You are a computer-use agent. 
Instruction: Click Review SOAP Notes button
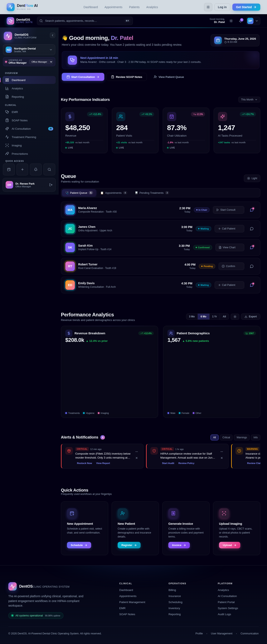point(127,77)
